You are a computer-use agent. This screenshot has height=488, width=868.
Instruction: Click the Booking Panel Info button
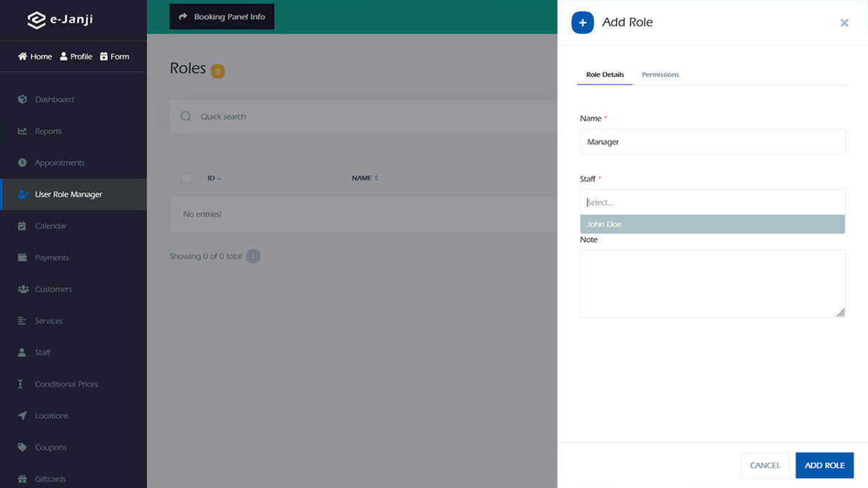click(x=222, y=17)
